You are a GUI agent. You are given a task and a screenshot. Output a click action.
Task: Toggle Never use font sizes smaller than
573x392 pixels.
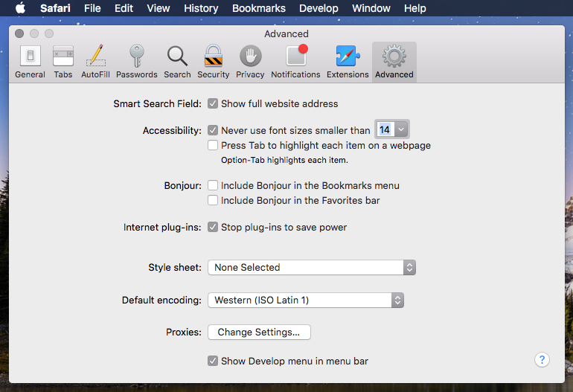pos(213,130)
